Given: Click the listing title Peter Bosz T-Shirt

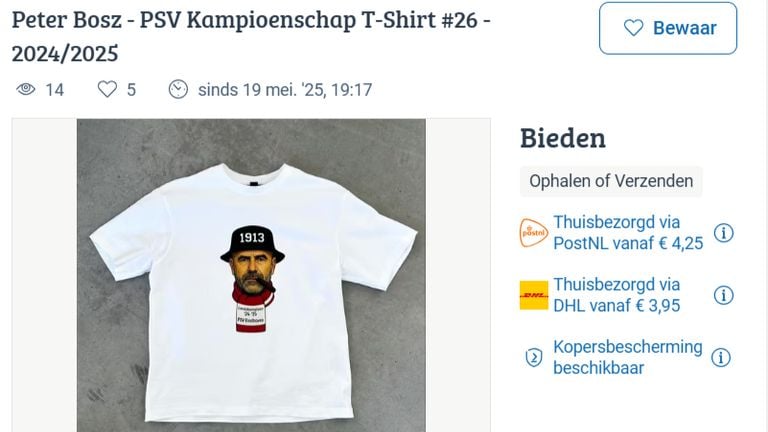Looking at the screenshot, I should [x=251, y=36].
